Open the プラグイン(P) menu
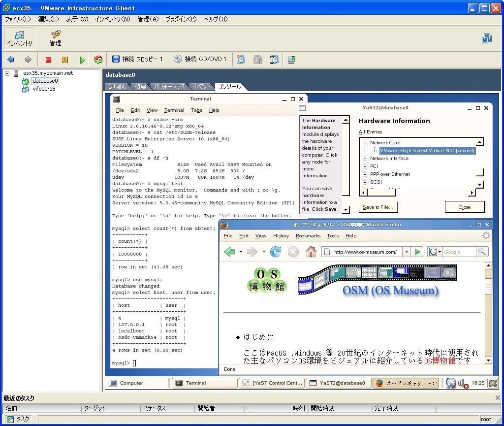The height and width of the screenshot is (426, 504). click(181, 19)
